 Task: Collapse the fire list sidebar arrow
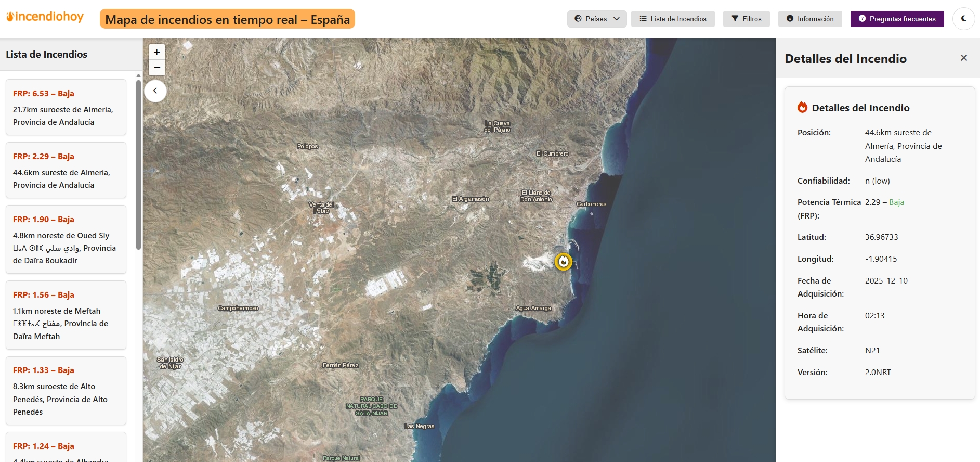point(155,91)
